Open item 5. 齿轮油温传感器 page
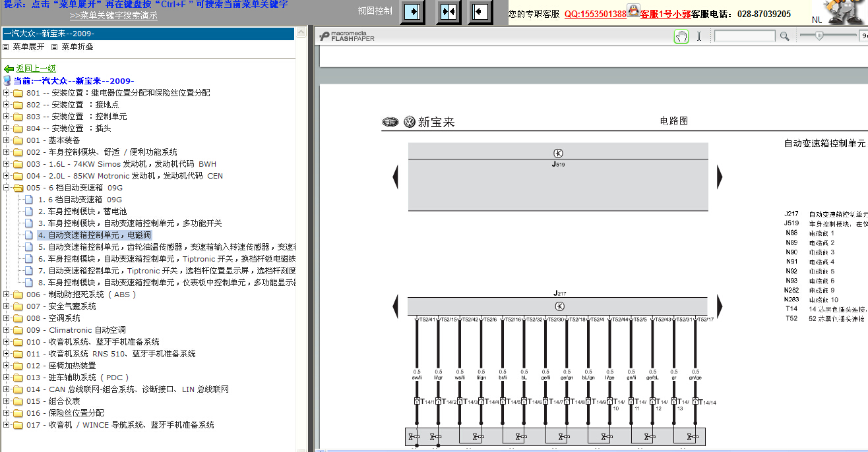The height and width of the screenshot is (452, 868). pyautogui.click(x=167, y=247)
